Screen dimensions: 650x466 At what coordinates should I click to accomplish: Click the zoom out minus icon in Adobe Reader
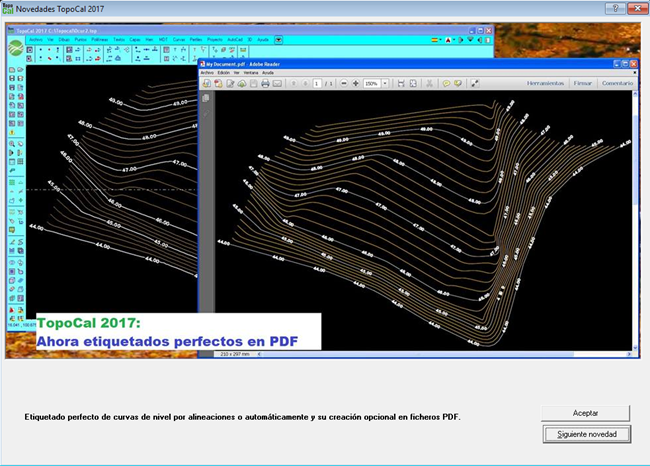coord(344,83)
